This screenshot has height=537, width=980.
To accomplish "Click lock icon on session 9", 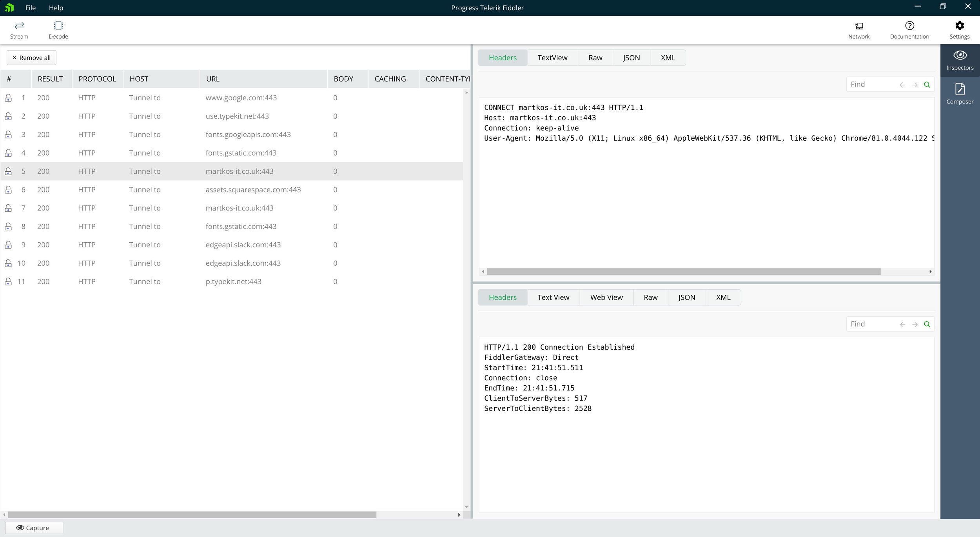I will click(x=8, y=245).
